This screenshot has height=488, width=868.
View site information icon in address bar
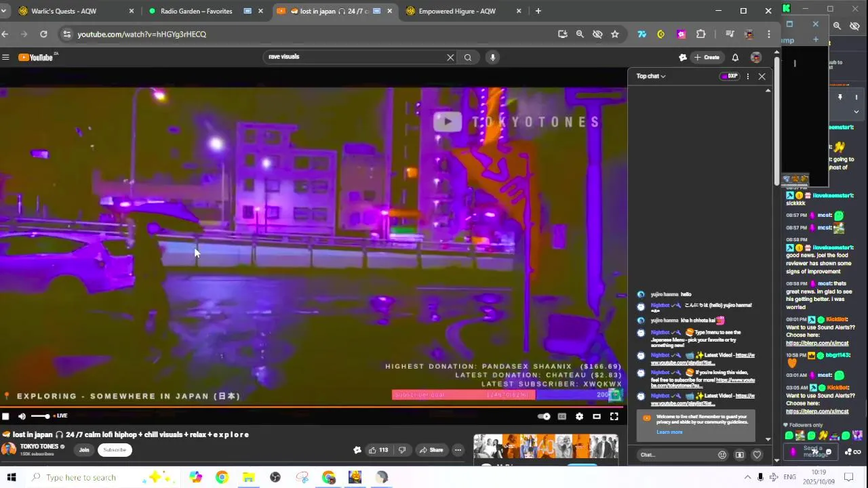pyautogui.click(x=66, y=34)
